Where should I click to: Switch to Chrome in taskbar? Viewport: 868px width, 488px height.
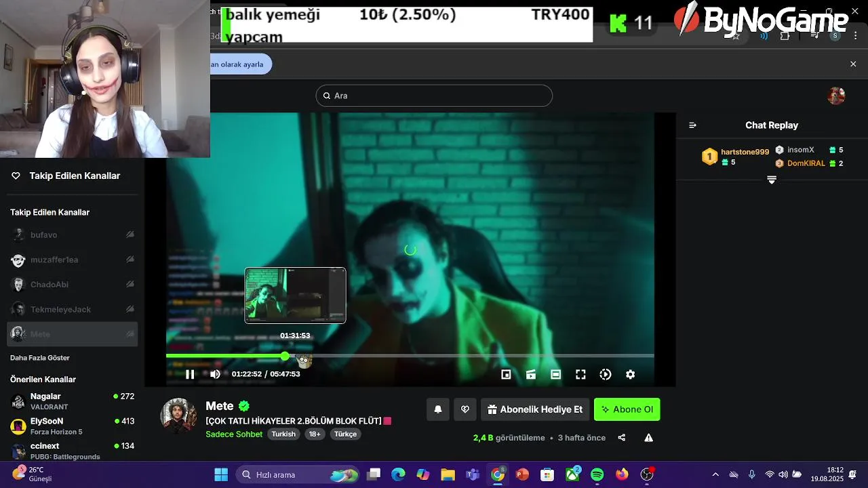498,474
